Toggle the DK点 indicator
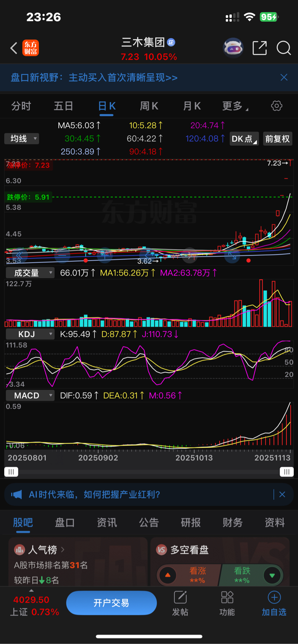The width and height of the screenshot is (298, 644). (x=244, y=139)
